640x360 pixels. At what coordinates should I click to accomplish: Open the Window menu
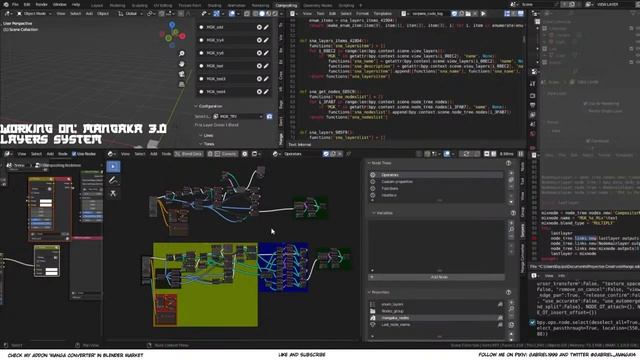pyautogui.click(x=60, y=4)
